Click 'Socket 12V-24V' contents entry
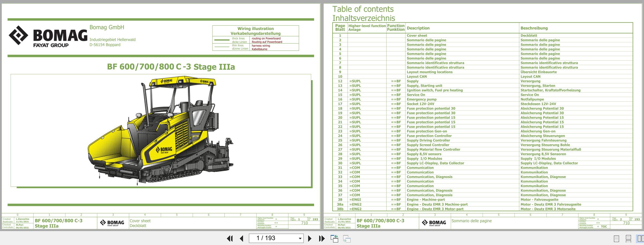Image resolution: width=644 pixels, height=245 pixels. coord(420,104)
